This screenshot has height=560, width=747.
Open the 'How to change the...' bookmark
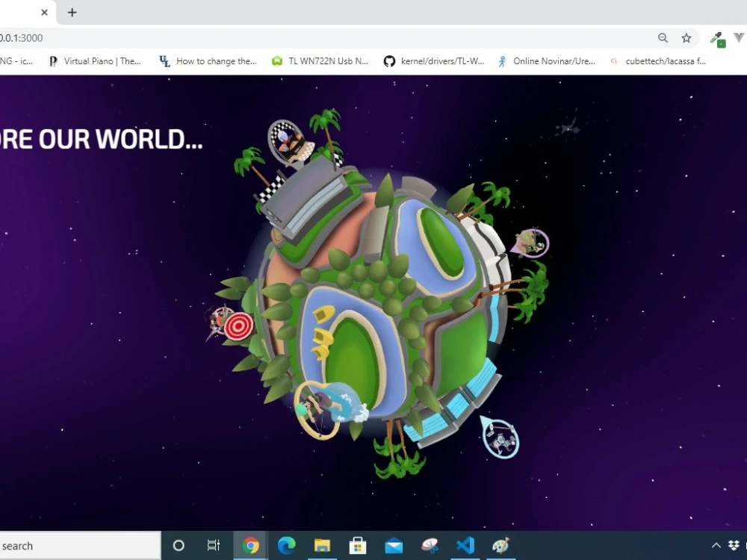[x=208, y=61]
